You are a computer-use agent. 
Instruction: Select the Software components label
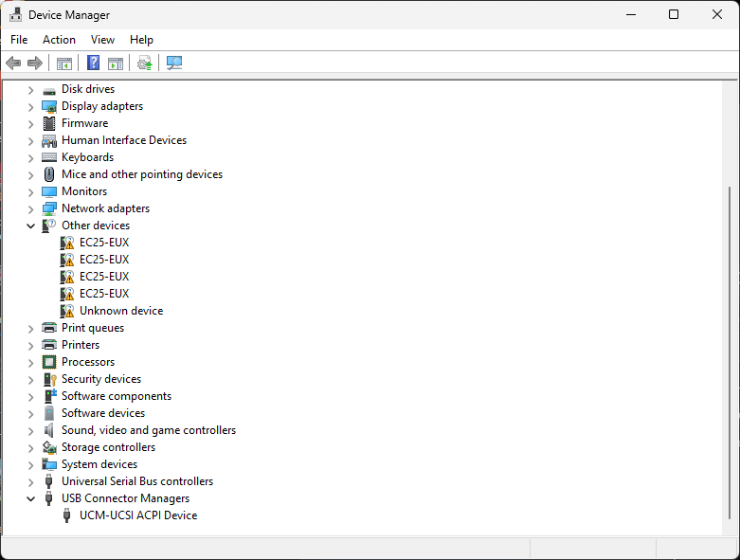coord(117,396)
